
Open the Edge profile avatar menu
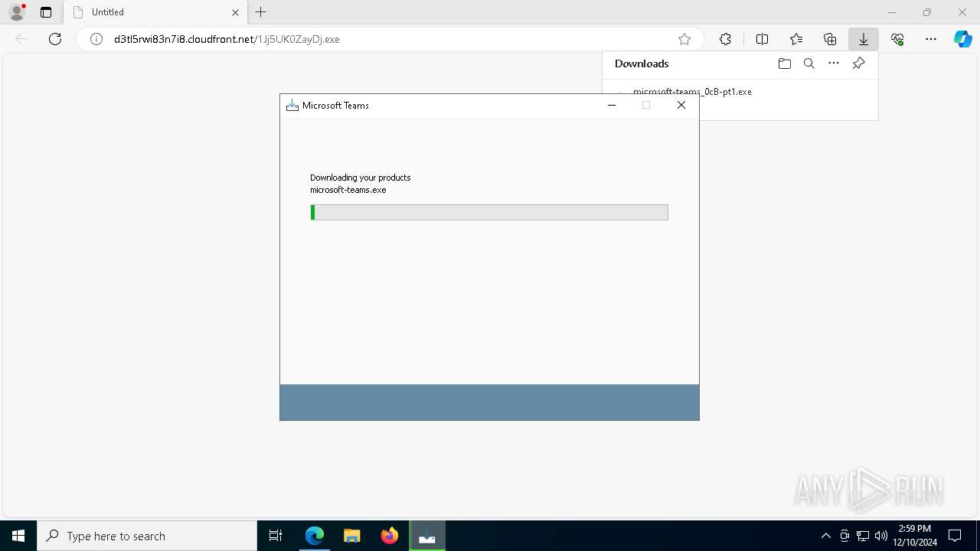click(17, 12)
